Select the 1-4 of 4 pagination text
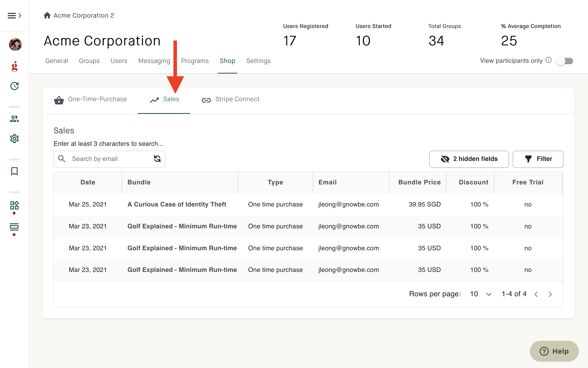Viewport: 588px width, 368px height. point(514,294)
